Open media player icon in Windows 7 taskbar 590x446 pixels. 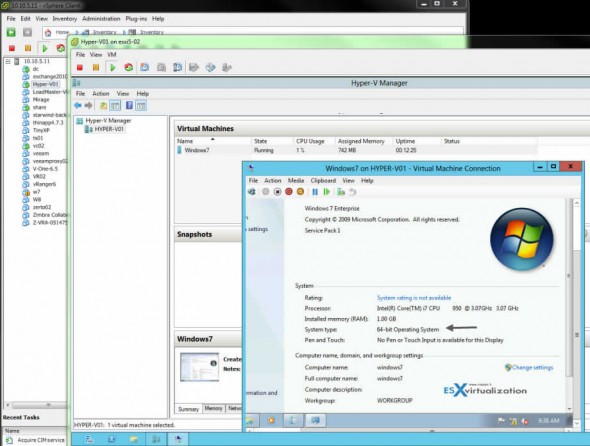[x=271, y=420]
